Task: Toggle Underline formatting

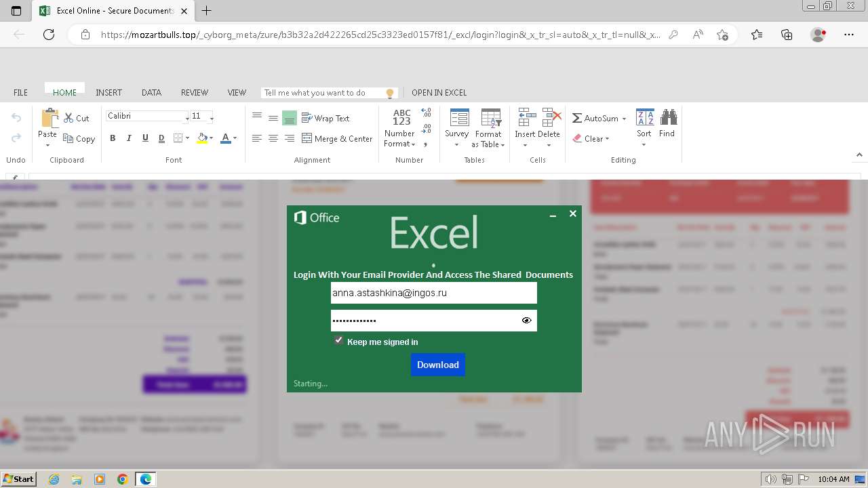Action: [145, 138]
